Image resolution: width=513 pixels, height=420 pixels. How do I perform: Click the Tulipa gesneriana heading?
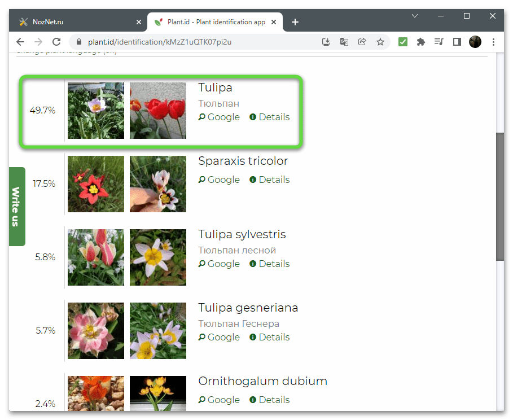tap(248, 308)
